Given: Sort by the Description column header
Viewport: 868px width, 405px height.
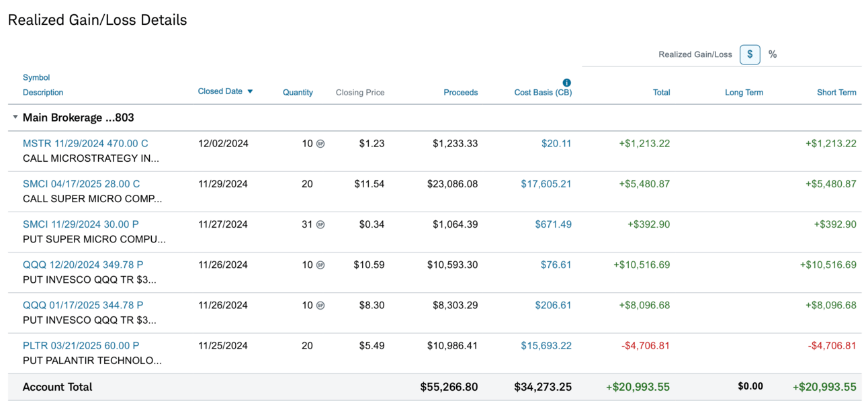Looking at the screenshot, I should click(43, 93).
